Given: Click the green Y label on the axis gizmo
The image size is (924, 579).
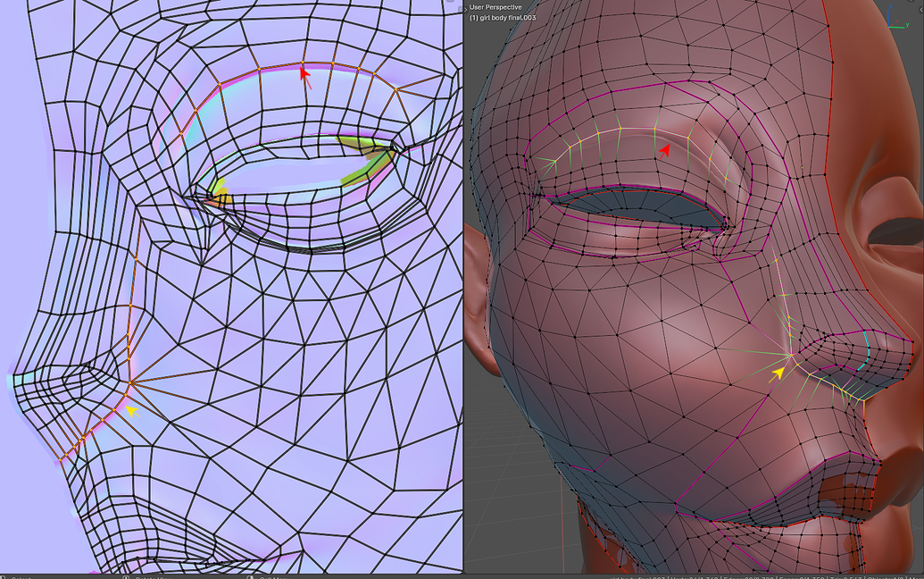Looking at the screenshot, I should [x=908, y=25].
